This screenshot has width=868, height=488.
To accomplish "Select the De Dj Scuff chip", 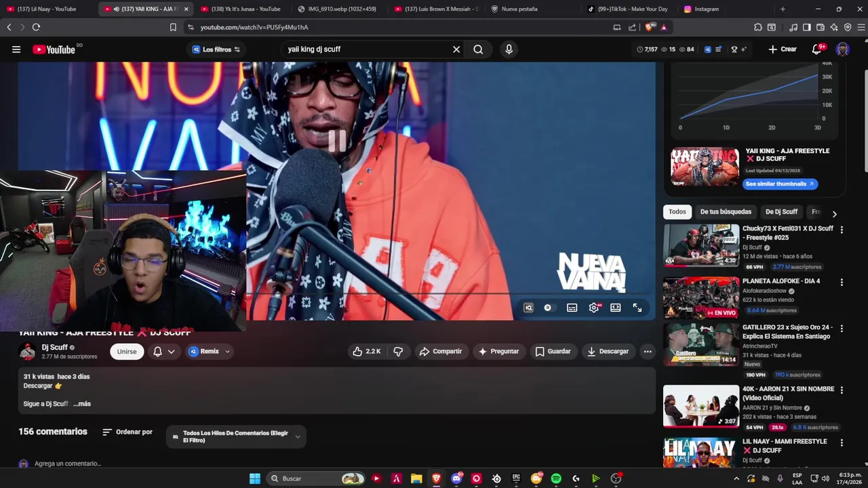I will (781, 211).
